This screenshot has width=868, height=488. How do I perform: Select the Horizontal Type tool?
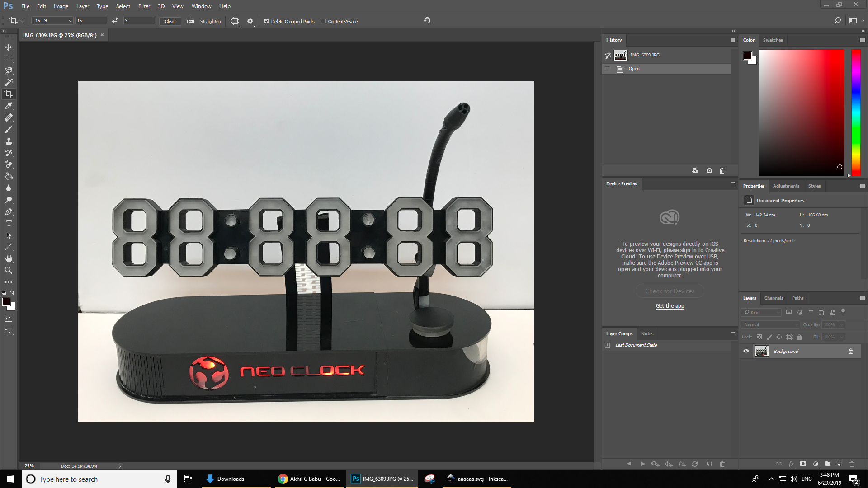(x=9, y=224)
